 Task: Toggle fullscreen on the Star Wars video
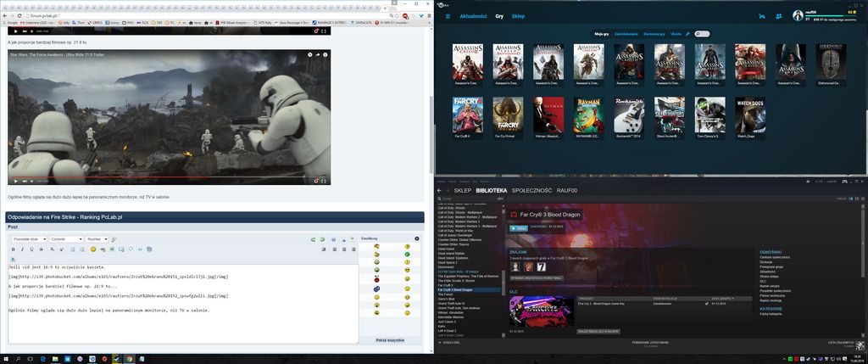[325, 181]
